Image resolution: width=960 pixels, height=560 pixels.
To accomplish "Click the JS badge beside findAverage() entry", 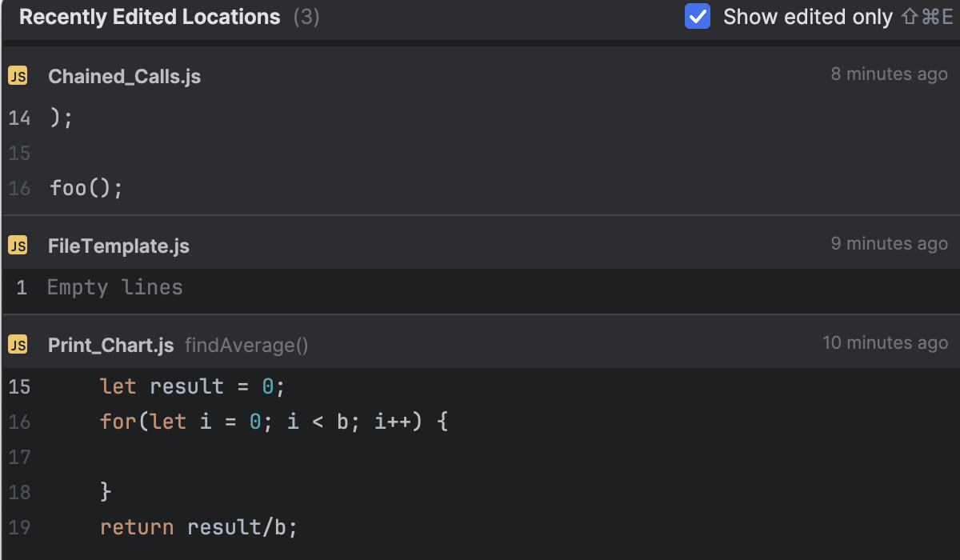I will [x=18, y=344].
